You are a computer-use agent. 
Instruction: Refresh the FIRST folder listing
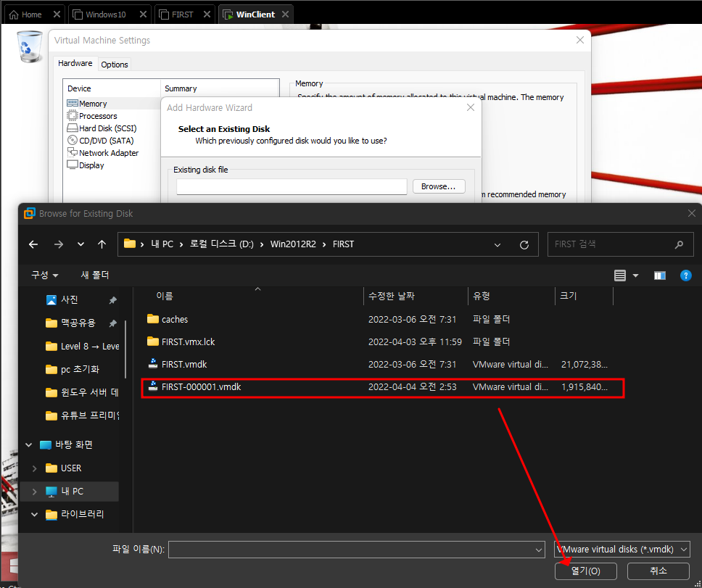pyautogui.click(x=524, y=245)
